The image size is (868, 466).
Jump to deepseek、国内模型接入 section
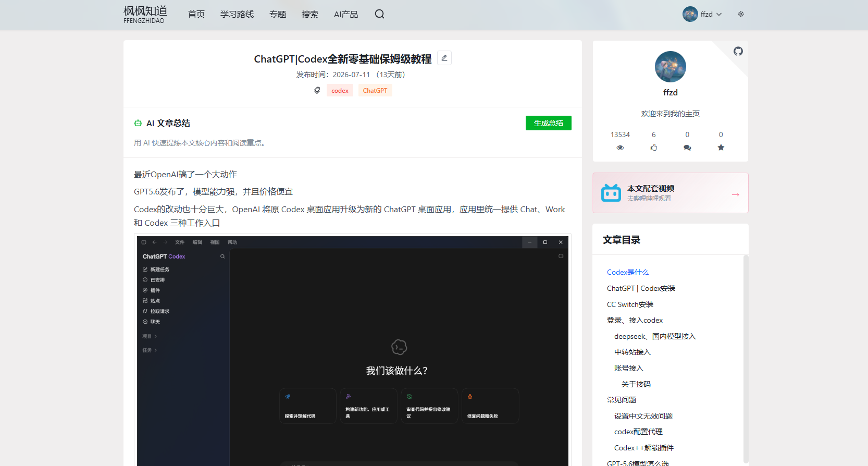655,336
